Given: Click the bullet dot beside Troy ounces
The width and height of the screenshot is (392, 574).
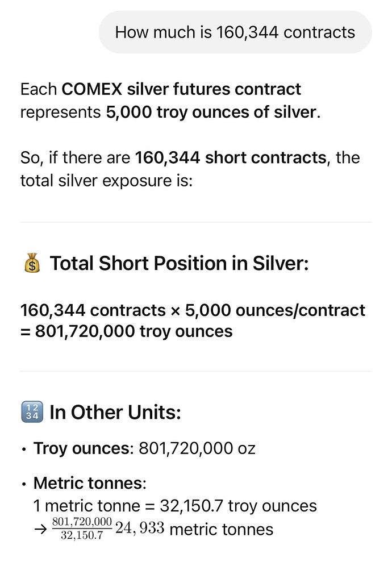Looking at the screenshot, I should coord(23,449).
